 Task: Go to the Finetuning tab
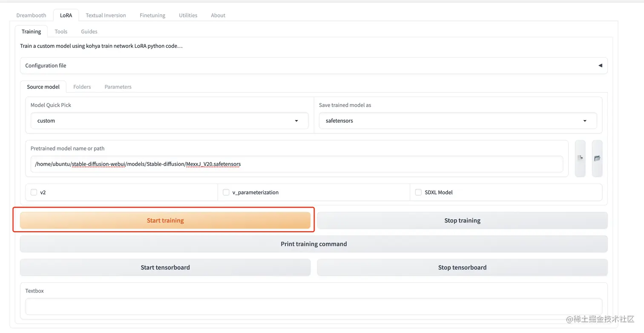click(152, 15)
